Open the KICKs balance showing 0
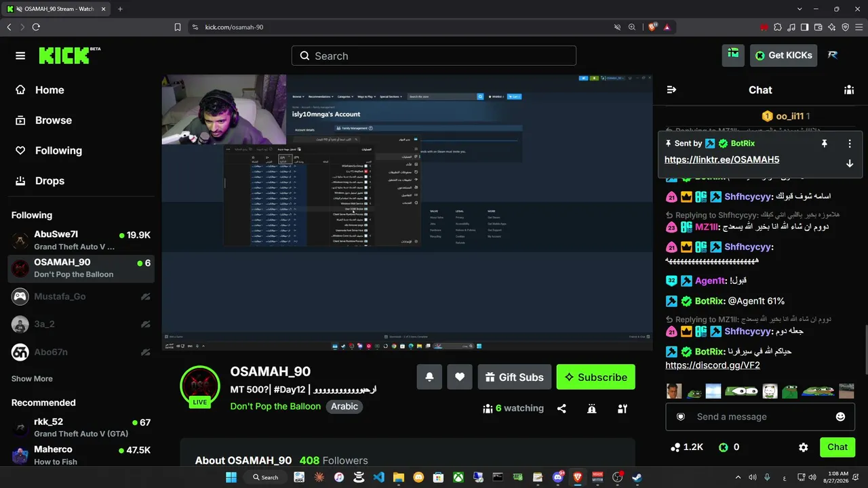The image size is (868, 488). point(729,447)
